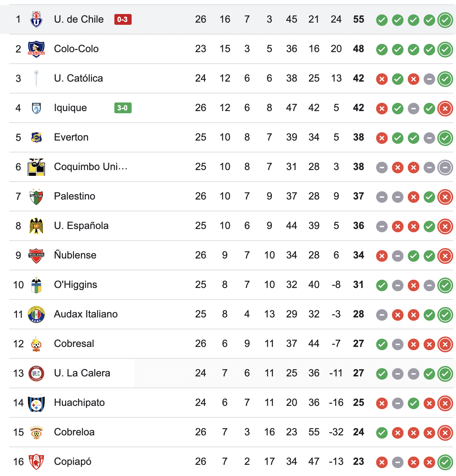This screenshot has height=476, width=456.
Task: Click the Ñublense club crest
Action: pos(36,255)
